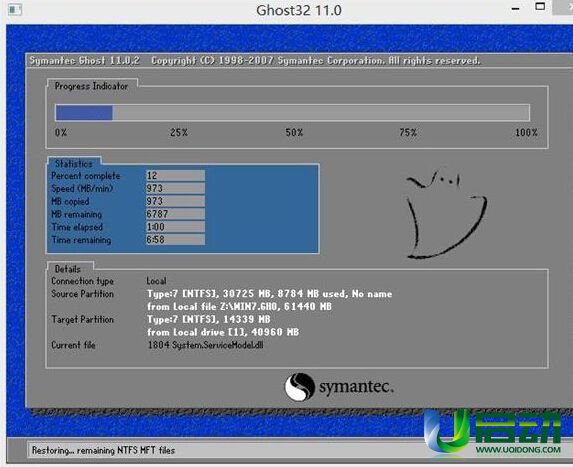The height and width of the screenshot is (467, 573).
Task: Click the Ghost32 window system icon
Action: point(15,9)
